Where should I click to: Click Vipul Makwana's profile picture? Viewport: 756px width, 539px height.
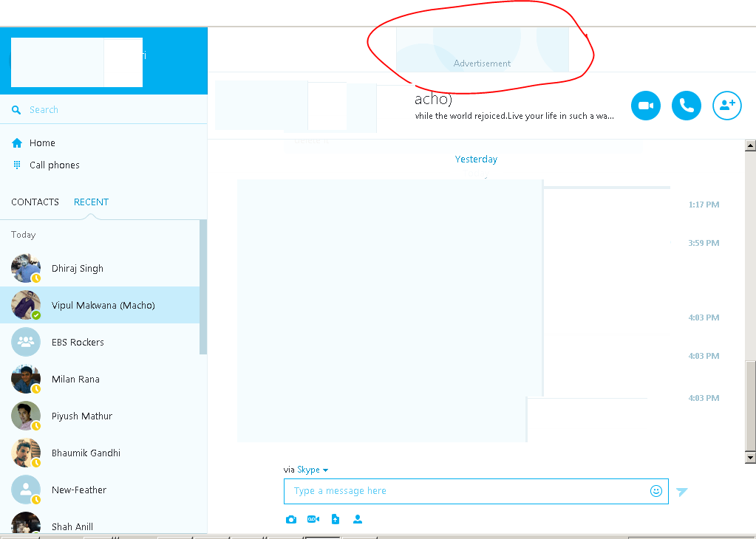pyautogui.click(x=26, y=306)
